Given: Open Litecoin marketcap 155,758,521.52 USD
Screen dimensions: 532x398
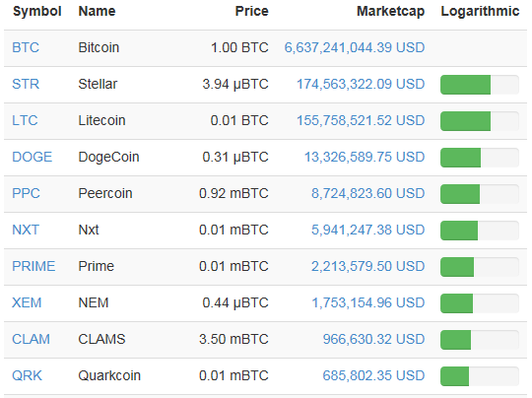Looking at the screenshot, I should [x=361, y=120].
